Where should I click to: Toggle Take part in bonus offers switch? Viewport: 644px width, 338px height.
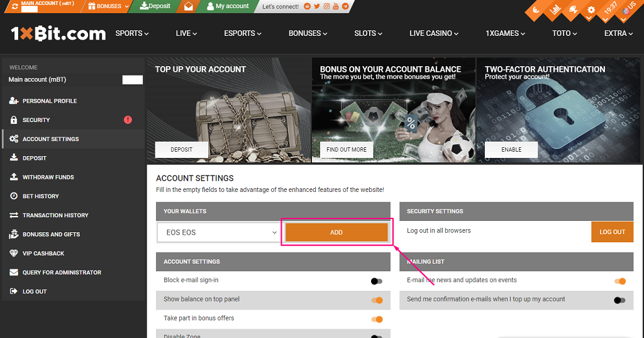(x=377, y=319)
